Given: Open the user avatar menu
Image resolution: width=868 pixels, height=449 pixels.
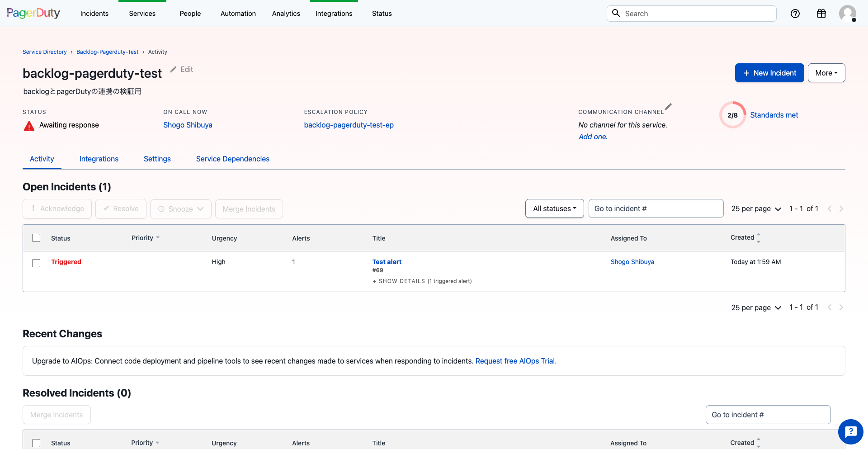Looking at the screenshot, I should pyautogui.click(x=848, y=13).
